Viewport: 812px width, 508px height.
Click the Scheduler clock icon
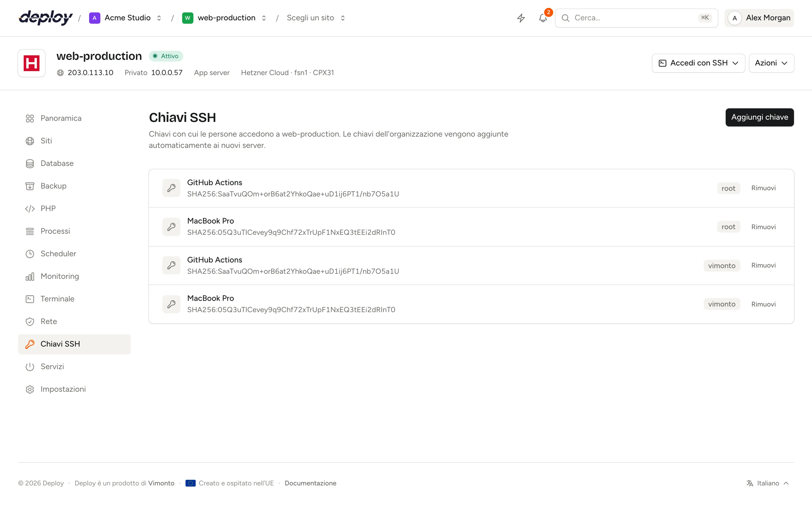[30, 254]
